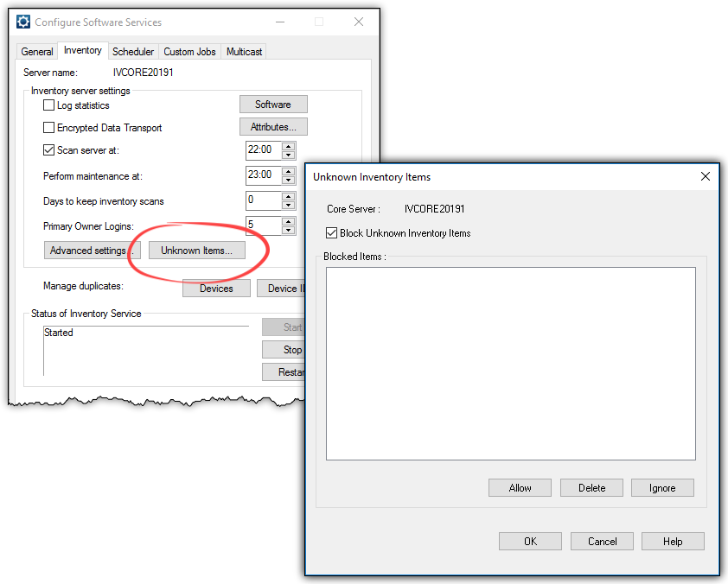Click Ignore in Unknown Inventory Items
The width and height of the screenshot is (728, 584).
coord(662,488)
